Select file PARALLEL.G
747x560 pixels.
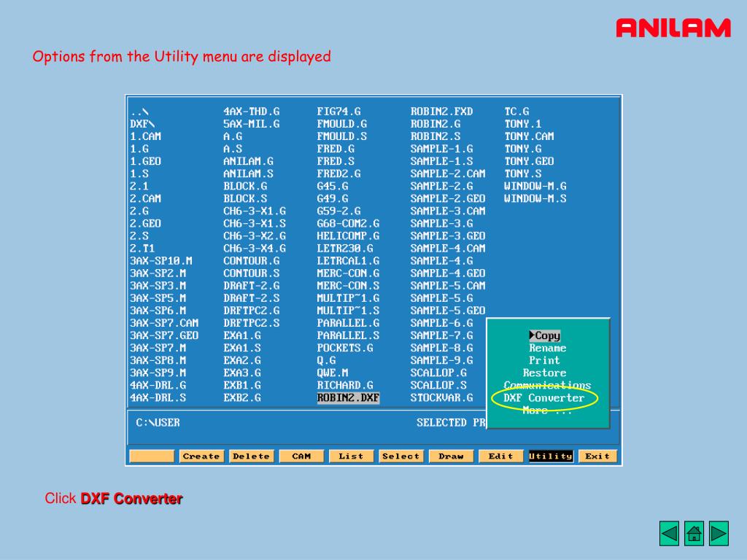pos(348,323)
